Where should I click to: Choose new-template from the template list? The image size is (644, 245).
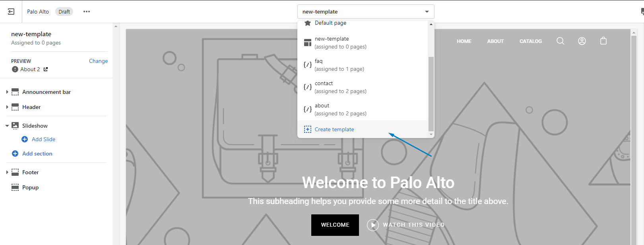[x=363, y=43]
